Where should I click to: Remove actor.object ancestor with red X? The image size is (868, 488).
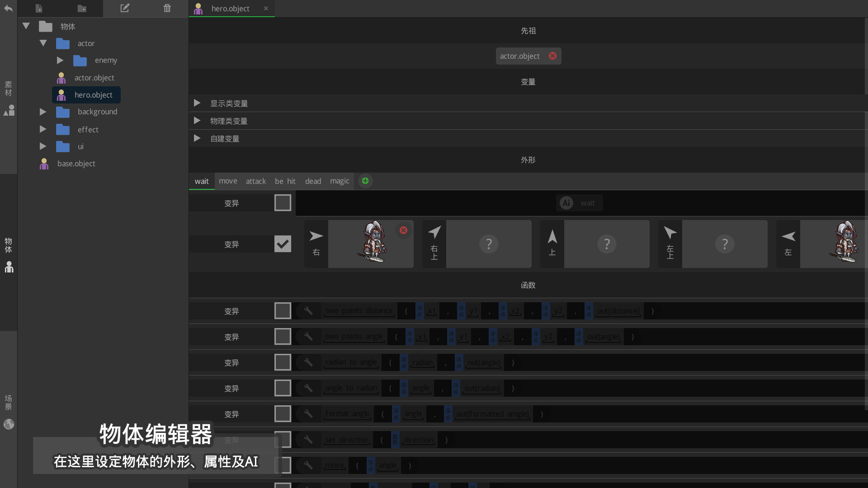[552, 56]
